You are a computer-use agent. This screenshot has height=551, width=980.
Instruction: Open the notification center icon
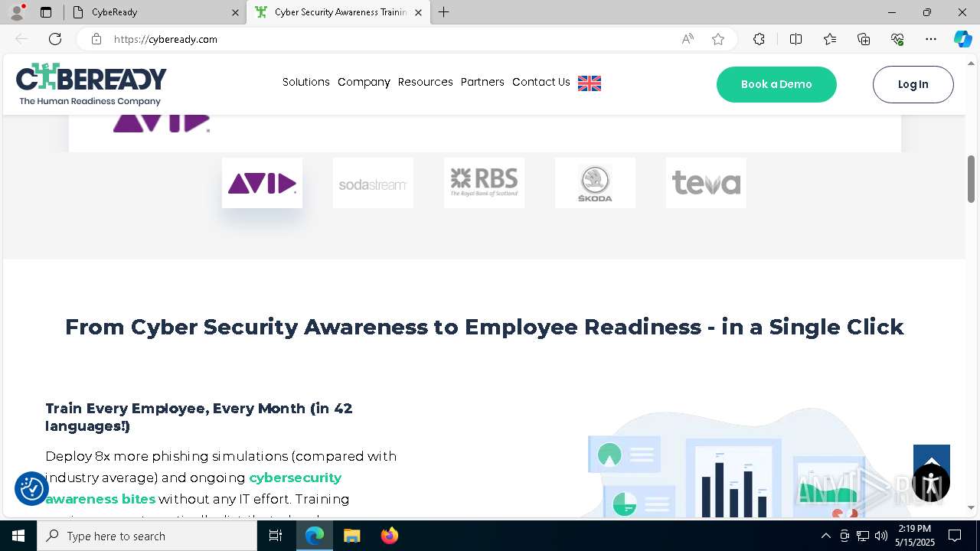tap(955, 536)
